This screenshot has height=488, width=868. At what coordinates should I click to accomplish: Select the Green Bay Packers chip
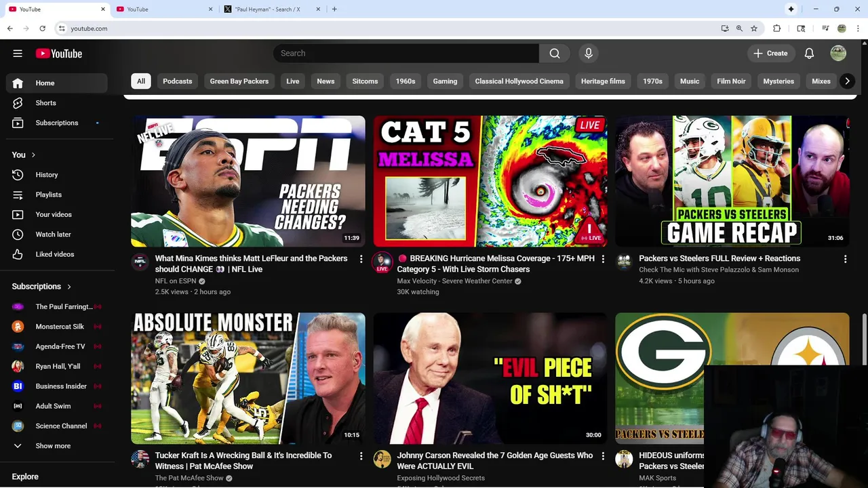click(x=239, y=81)
